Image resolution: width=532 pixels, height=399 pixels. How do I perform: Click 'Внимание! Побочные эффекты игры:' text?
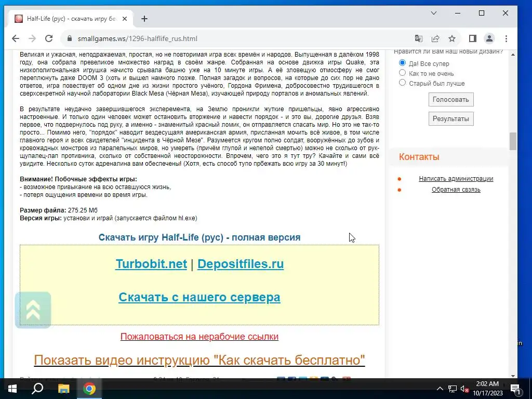click(78, 179)
